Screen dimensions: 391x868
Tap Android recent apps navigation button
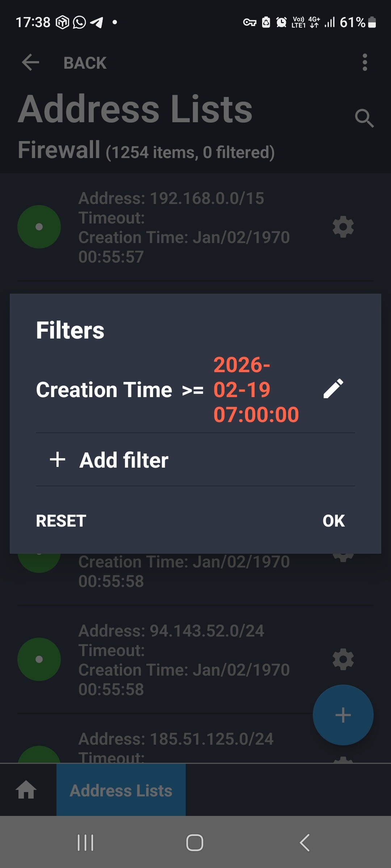tap(85, 843)
